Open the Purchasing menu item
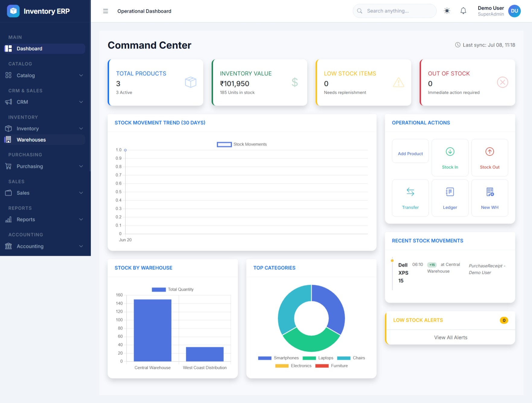 pyautogui.click(x=44, y=166)
